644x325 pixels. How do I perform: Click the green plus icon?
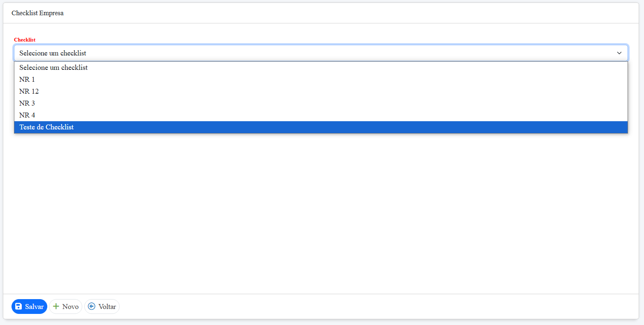[56, 307]
